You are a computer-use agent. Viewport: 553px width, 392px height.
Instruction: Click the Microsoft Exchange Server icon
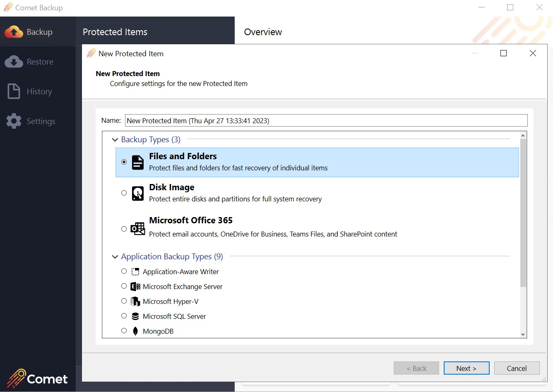[135, 287]
